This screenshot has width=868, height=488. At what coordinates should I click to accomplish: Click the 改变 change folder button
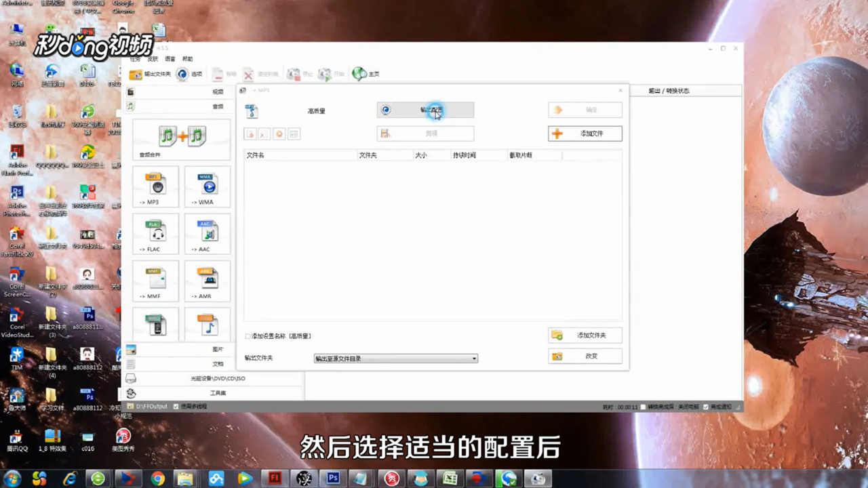pyautogui.click(x=585, y=356)
